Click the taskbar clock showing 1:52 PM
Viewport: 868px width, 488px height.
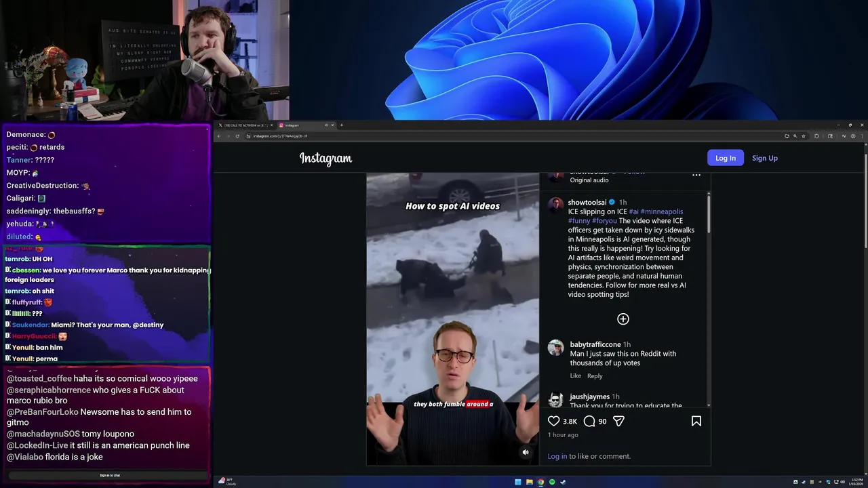point(857,482)
